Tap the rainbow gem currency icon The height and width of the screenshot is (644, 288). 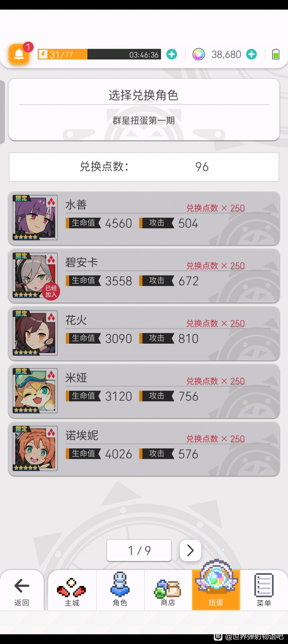click(x=198, y=54)
